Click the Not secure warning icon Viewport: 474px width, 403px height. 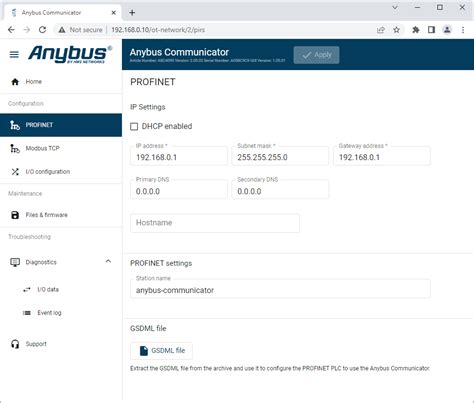62,30
